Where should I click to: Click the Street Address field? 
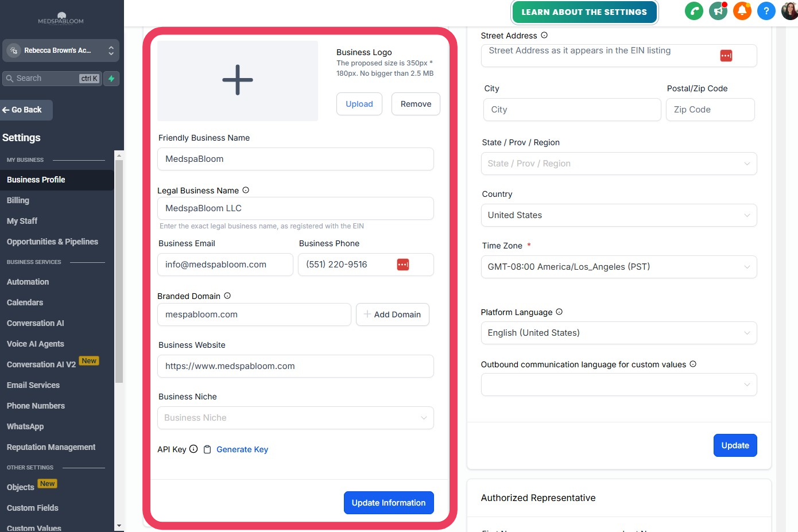pos(619,56)
